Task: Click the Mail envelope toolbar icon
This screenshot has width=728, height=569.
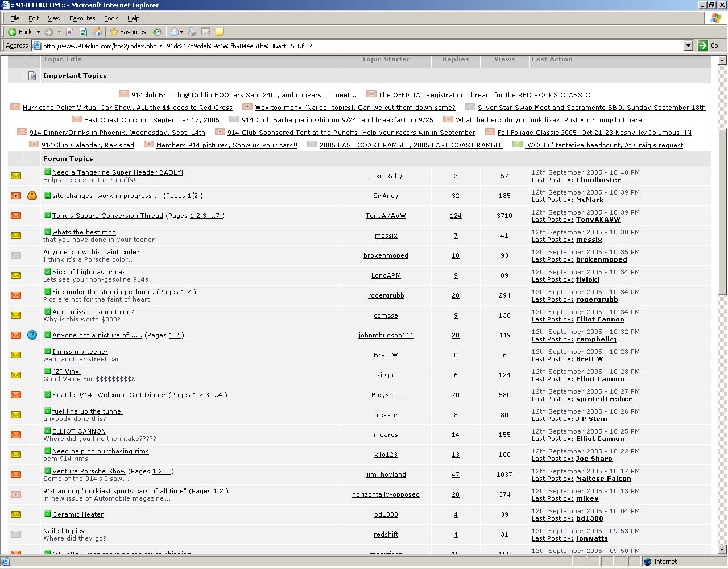Action: pos(175,32)
